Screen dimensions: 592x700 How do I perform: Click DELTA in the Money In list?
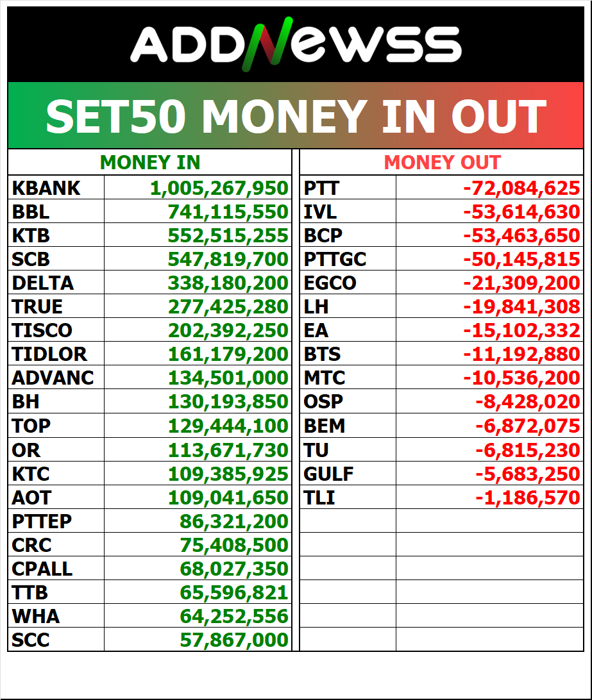coord(42,283)
